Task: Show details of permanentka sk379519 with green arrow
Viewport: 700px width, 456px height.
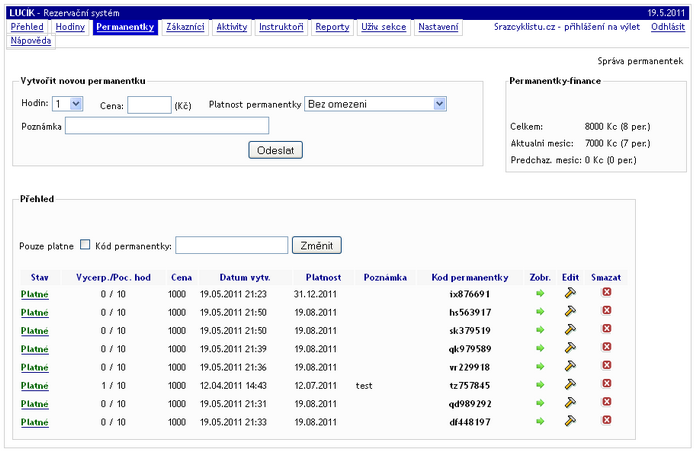Action: pyautogui.click(x=540, y=330)
